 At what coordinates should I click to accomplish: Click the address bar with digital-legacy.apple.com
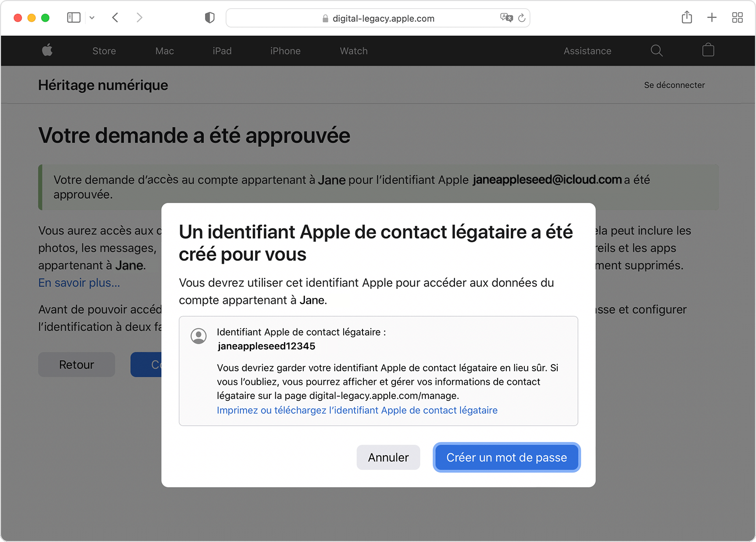[378, 18]
